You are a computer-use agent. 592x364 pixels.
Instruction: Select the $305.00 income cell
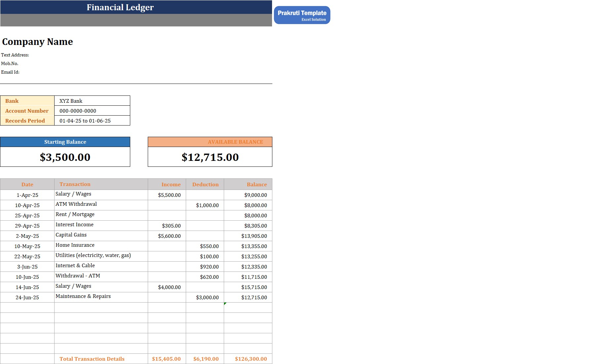tap(167, 226)
